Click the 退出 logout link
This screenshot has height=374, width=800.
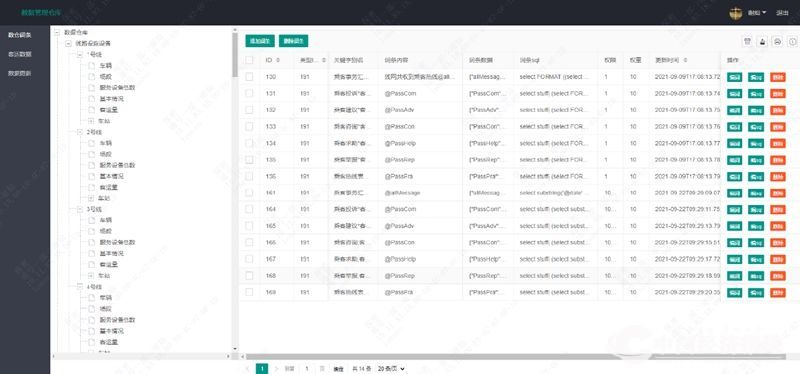point(782,13)
